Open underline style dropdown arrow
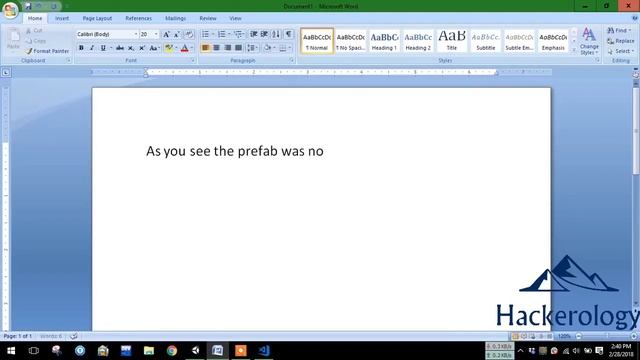This screenshot has height=360, width=640. [111, 48]
